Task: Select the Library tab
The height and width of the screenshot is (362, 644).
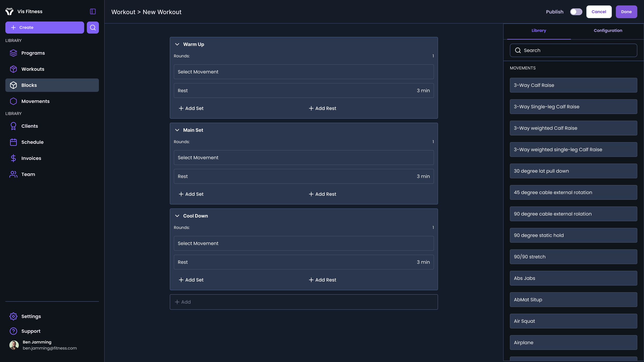Action: (539, 30)
